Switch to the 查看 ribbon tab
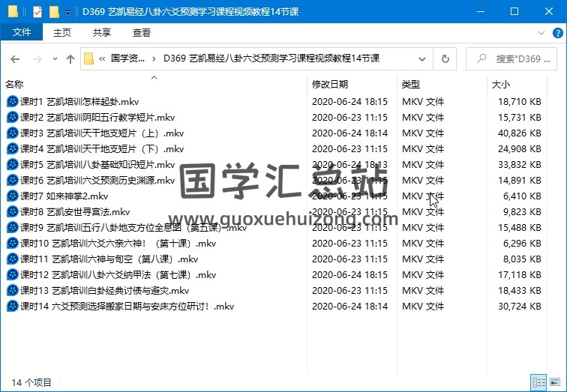This screenshot has width=567, height=392. click(141, 33)
